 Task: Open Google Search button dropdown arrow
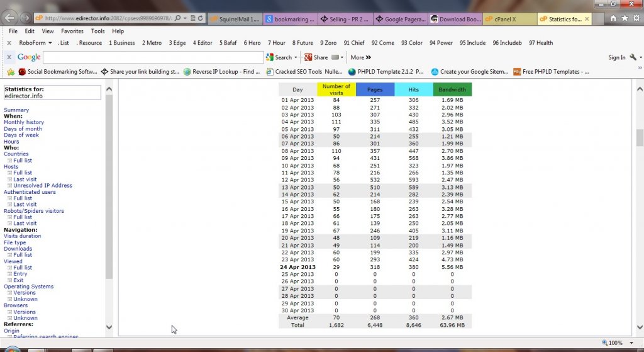tap(296, 57)
